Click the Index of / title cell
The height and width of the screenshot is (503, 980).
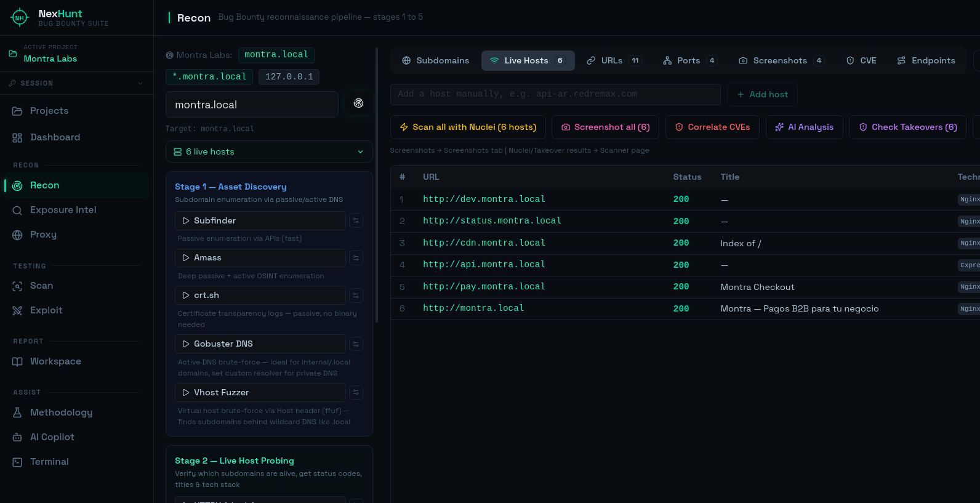(x=741, y=243)
